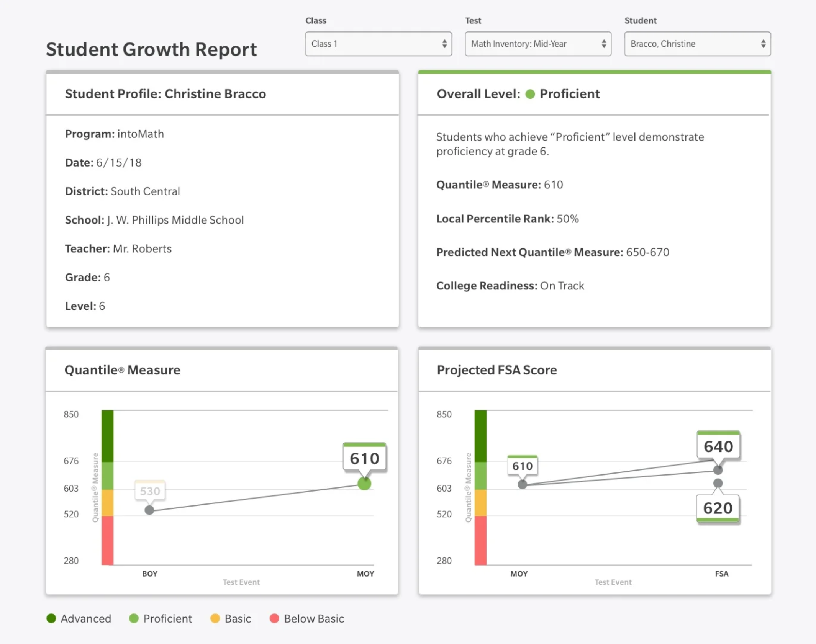Click the 640 projected score label

[718, 446]
